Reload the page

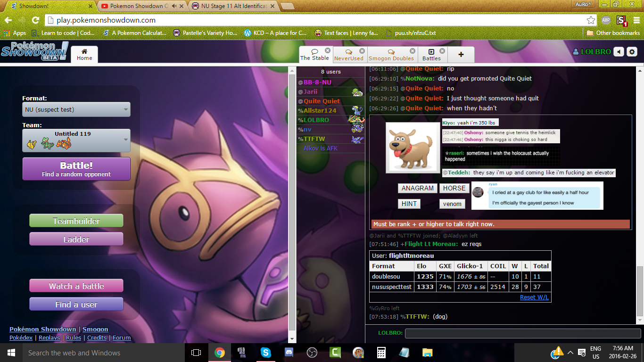tap(35, 20)
